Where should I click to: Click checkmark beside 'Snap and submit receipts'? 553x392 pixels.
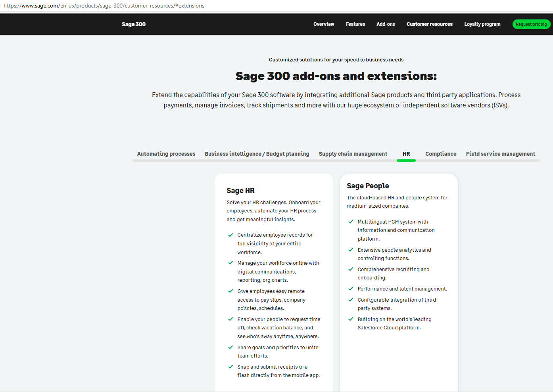230,367
